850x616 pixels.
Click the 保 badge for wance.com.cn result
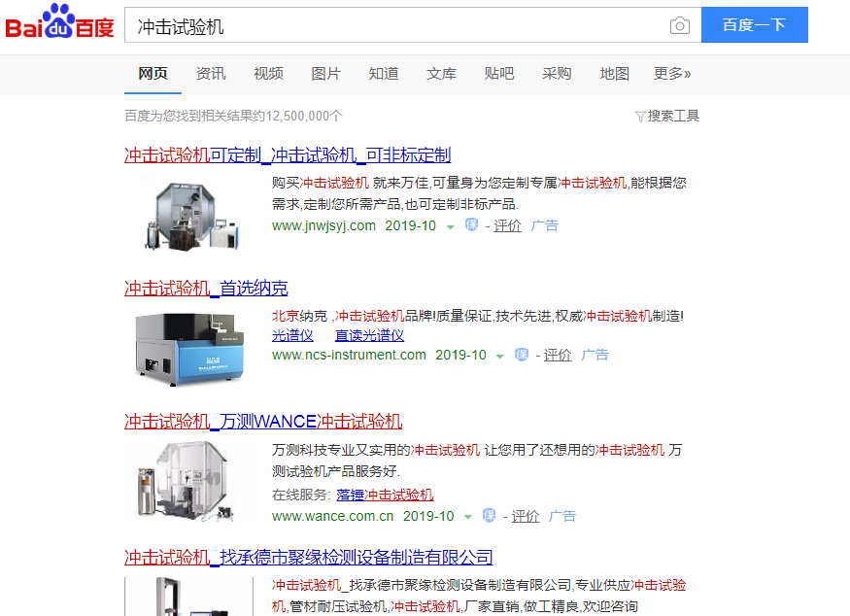point(489,516)
